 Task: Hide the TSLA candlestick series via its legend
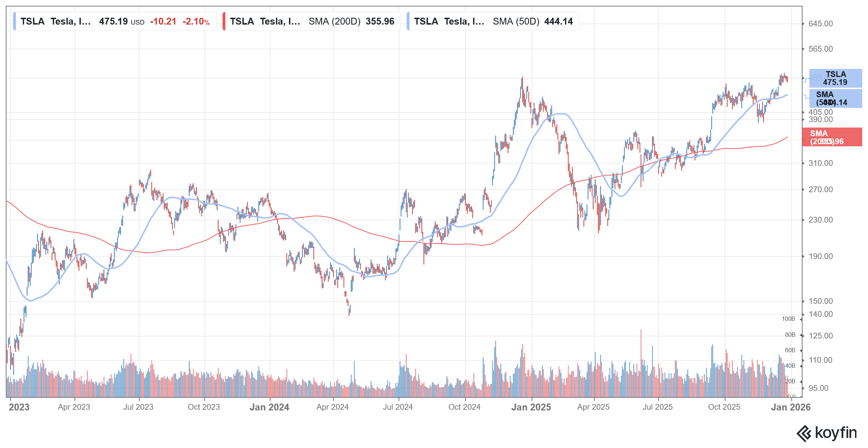pyautogui.click(x=14, y=21)
